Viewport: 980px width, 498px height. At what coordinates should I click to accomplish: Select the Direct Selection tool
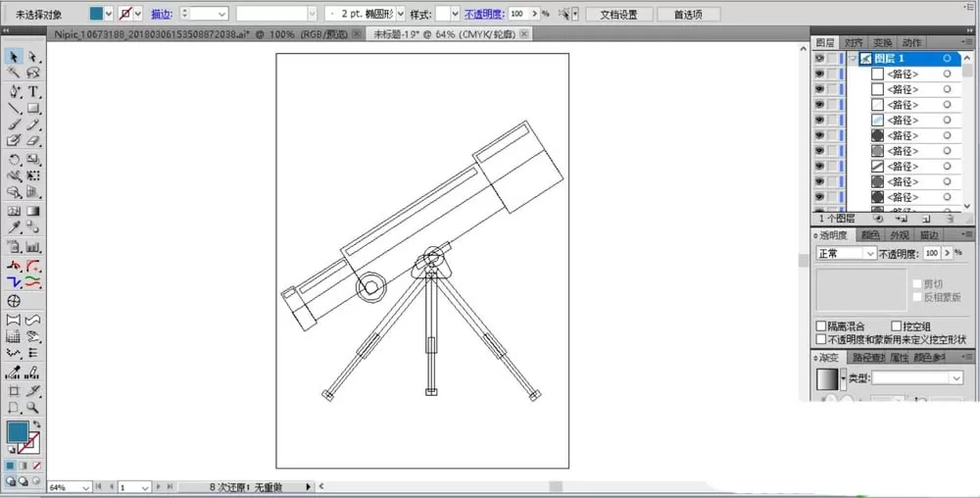click(x=32, y=57)
